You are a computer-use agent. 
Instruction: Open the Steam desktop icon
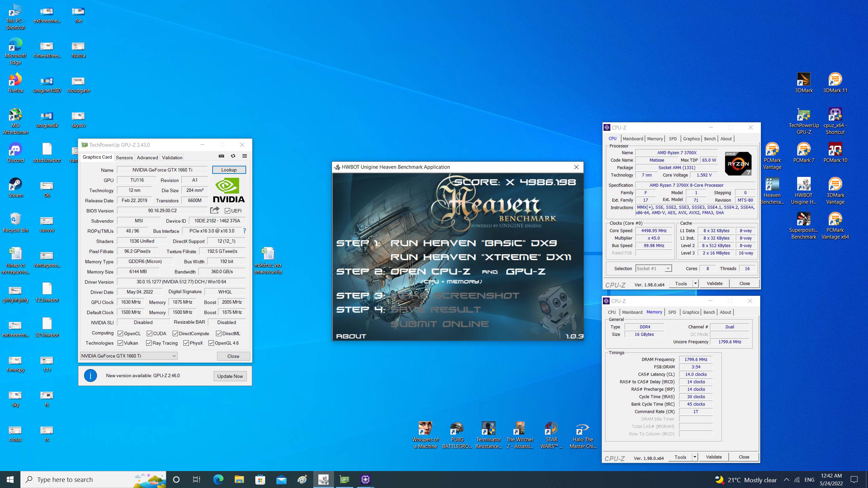15,188
